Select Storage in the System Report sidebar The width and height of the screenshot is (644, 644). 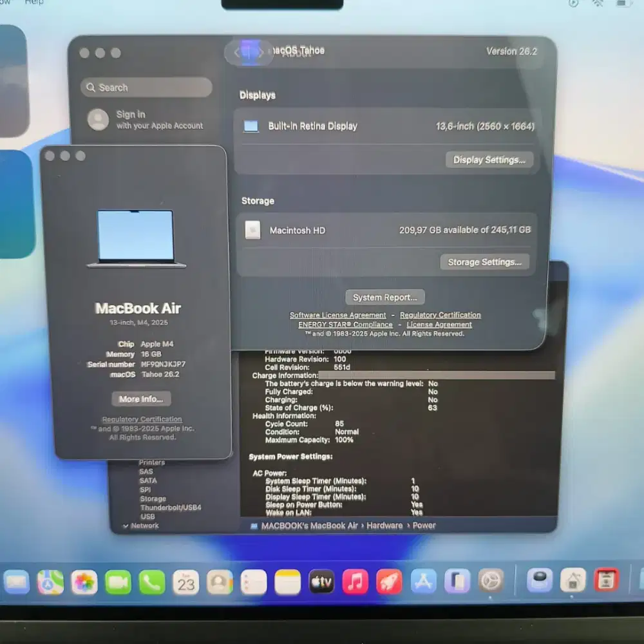(153, 498)
